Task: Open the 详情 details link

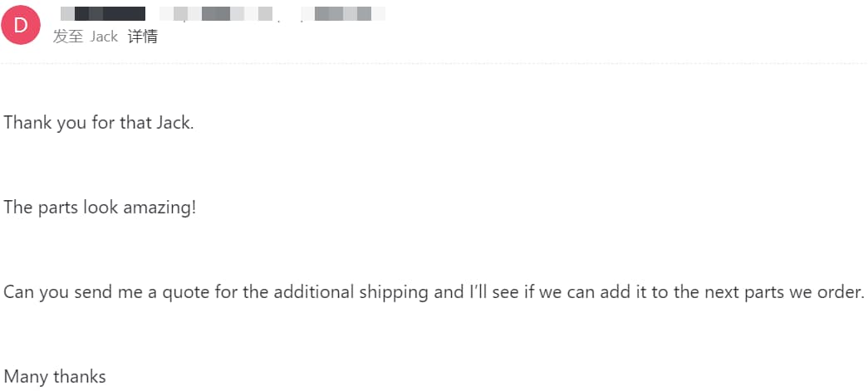Action: [143, 37]
